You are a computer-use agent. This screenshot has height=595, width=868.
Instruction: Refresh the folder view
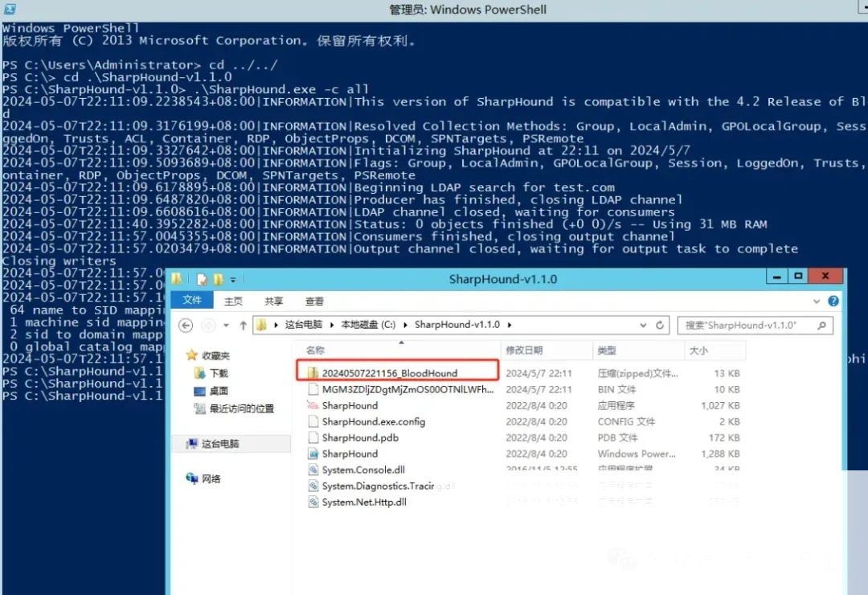point(659,325)
